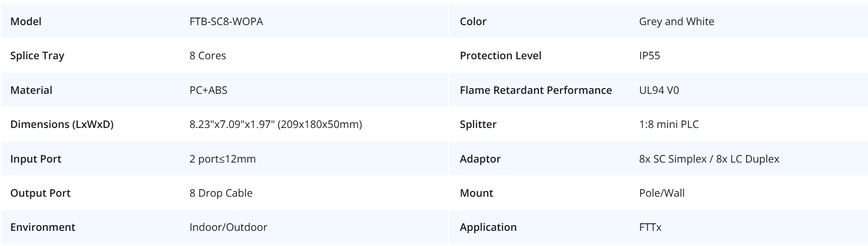Click the FTB-SC8-WOPA model number
This screenshot has height=246, width=868.
[226, 21]
